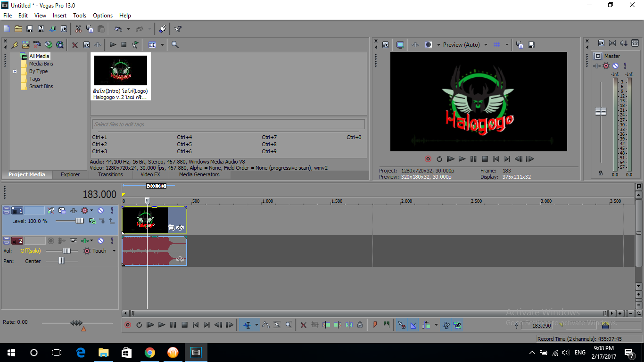Image resolution: width=644 pixels, height=362 pixels.
Task: Open overlays grid dropdown arrow
Action: tap(507, 45)
